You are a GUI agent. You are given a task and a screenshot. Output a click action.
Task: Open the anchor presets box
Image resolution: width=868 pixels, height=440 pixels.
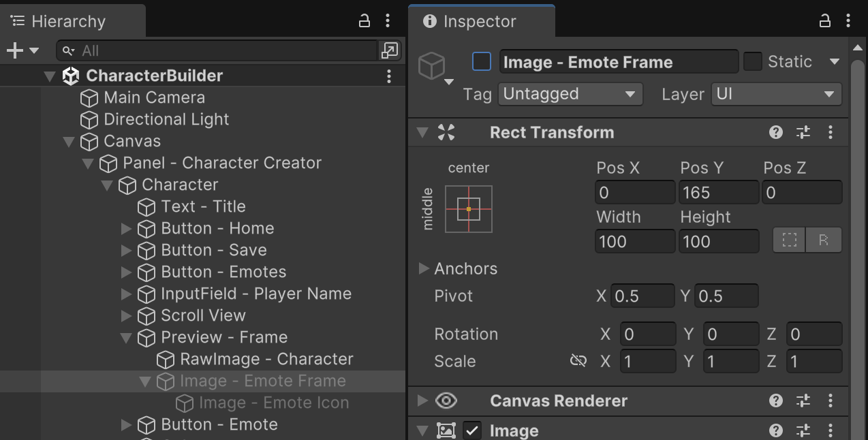(x=469, y=209)
